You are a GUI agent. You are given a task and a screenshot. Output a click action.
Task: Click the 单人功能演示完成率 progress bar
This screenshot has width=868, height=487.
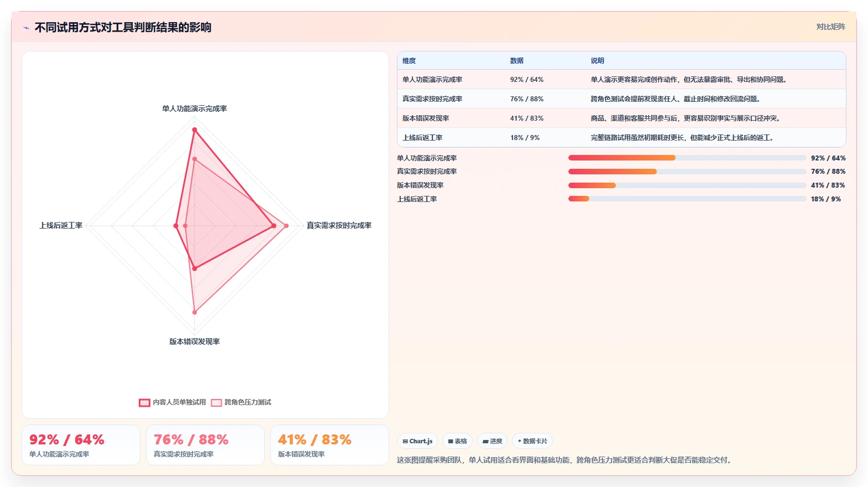point(687,158)
